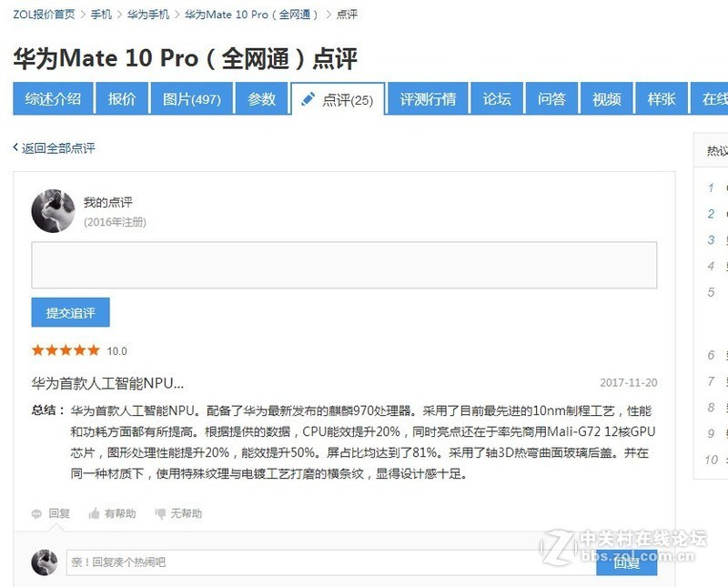Viewport: 728px width, 587px height.
Task: Click the 提交追评 button
Action: 71,312
